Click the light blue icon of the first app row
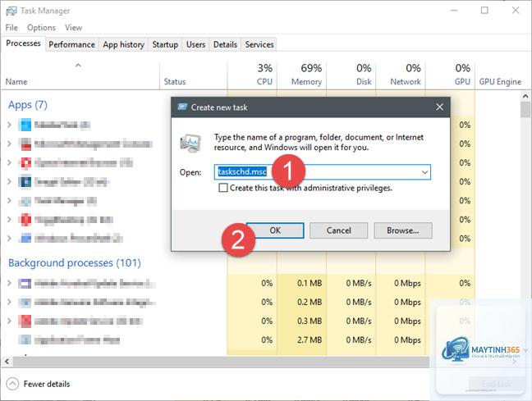Screen dimensions: 532x401 (x=25, y=125)
